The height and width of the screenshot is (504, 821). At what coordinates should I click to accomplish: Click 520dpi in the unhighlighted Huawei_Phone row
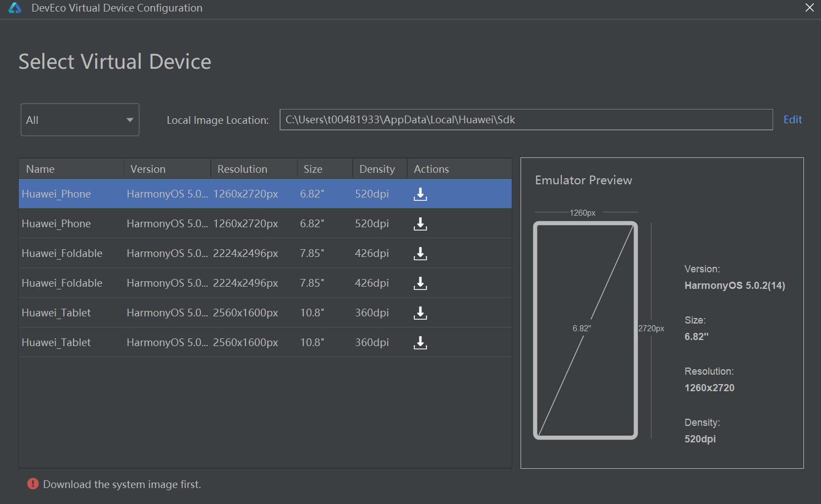click(372, 223)
